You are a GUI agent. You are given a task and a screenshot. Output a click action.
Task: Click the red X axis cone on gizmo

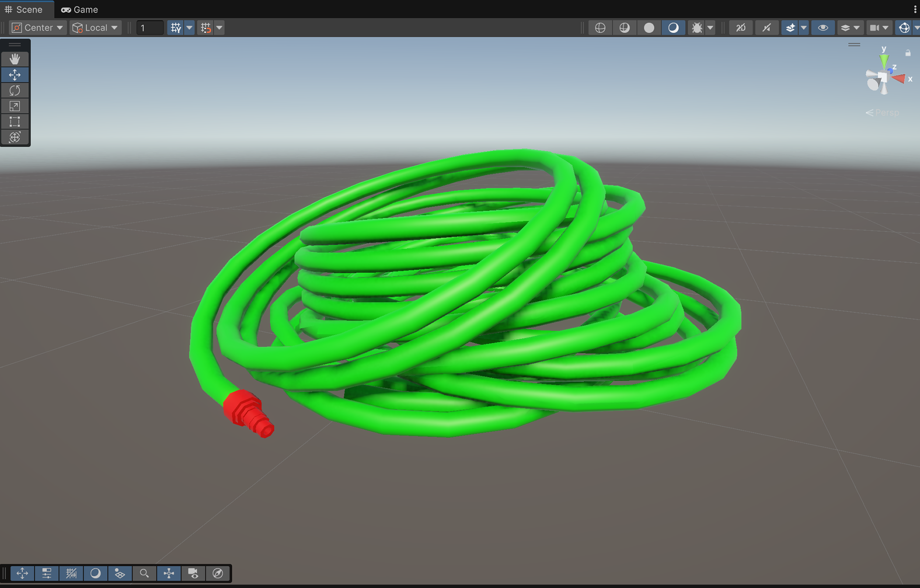(x=899, y=79)
